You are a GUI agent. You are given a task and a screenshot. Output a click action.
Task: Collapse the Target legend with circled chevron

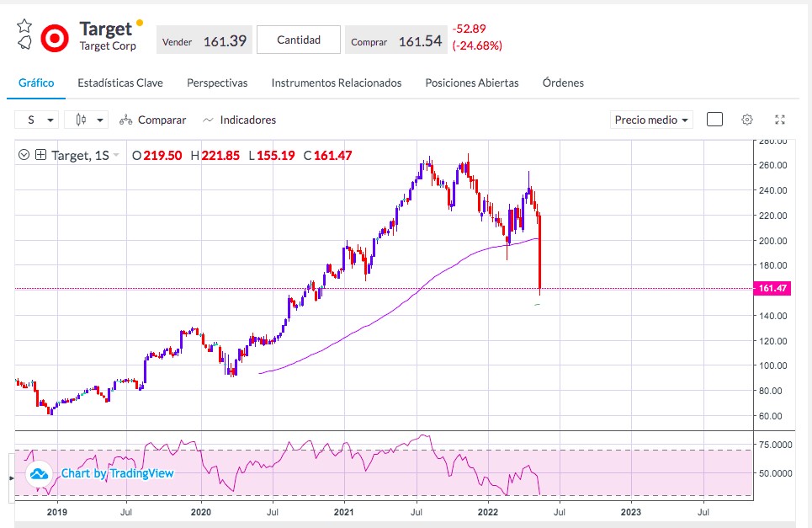coord(24,155)
